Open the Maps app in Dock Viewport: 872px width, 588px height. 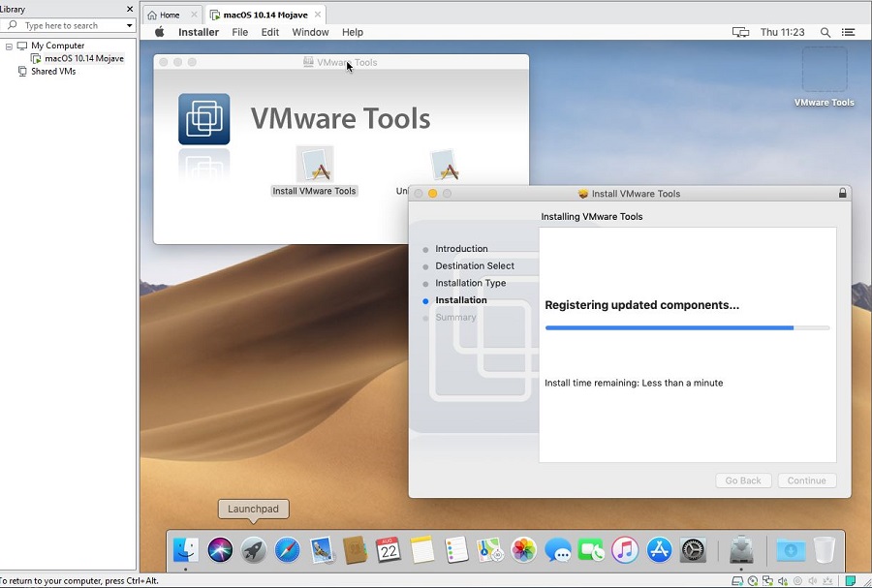[x=490, y=550]
